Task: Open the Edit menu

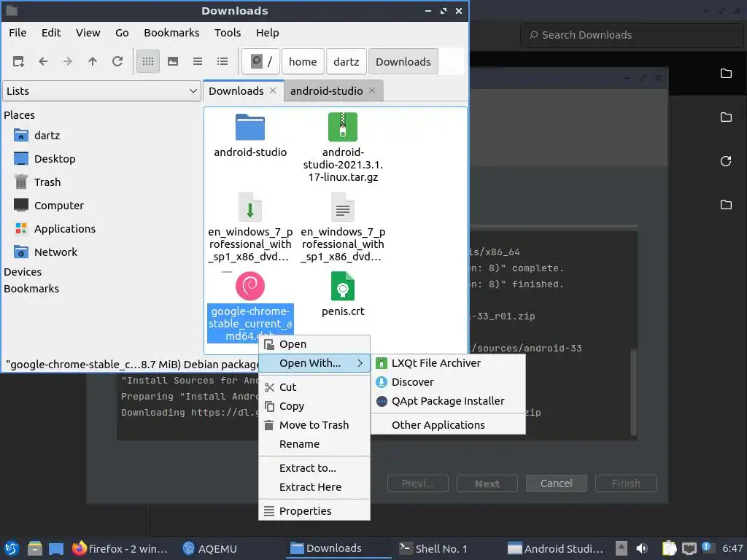Action: [x=51, y=33]
